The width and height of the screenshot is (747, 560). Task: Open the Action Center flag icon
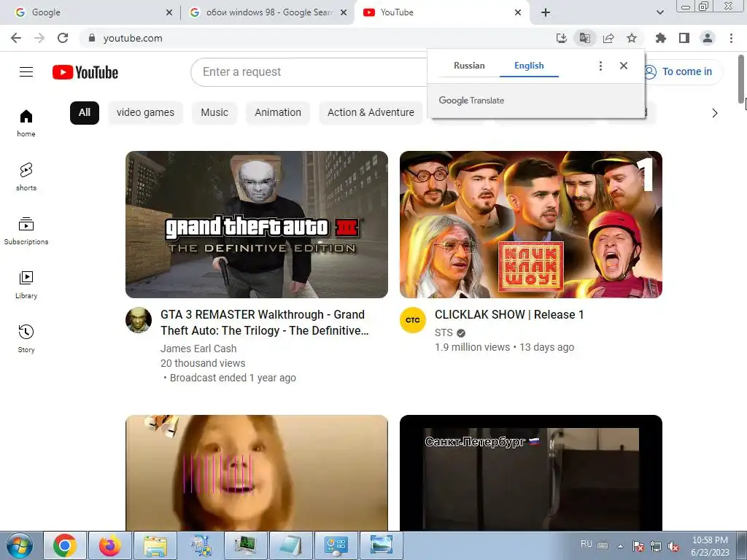[x=638, y=546]
